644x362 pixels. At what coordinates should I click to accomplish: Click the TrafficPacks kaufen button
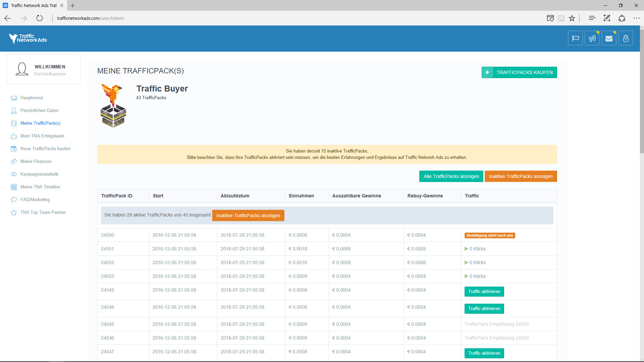(x=519, y=72)
